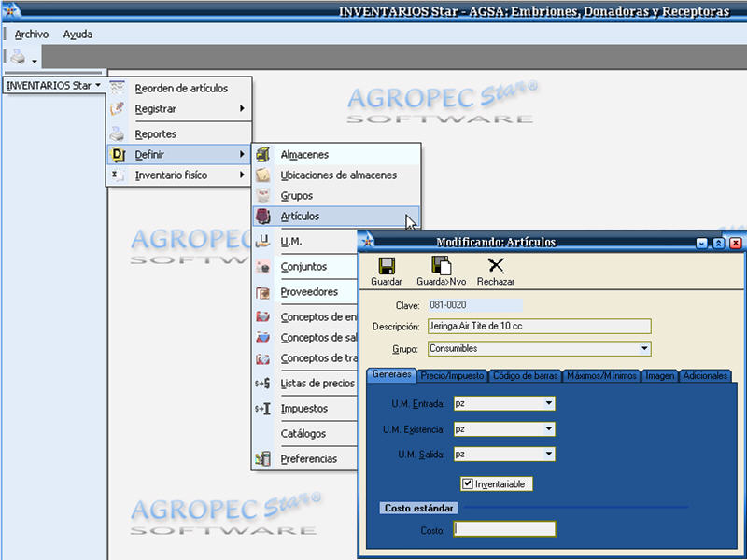The height and width of the screenshot is (560, 747).
Task: Open the Registrar submenu
Action: point(179,108)
